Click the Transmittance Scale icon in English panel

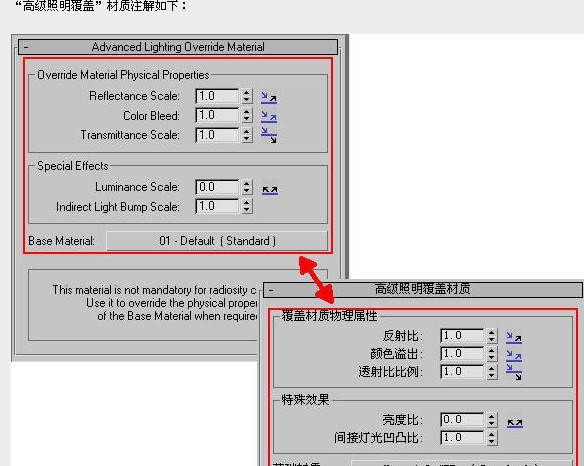[269, 135]
